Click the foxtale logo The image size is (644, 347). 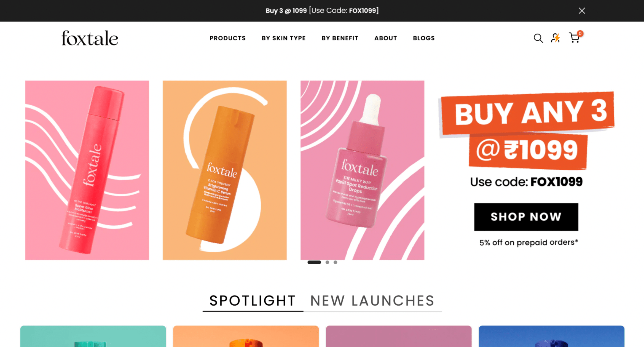click(90, 38)
